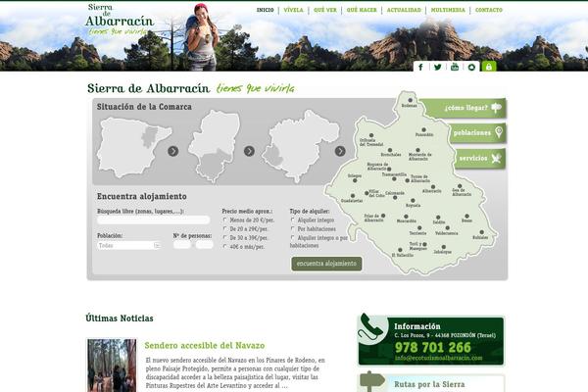588x392 pixels.
Task: Open the QUÉ VER menu item
Action: 325,10
